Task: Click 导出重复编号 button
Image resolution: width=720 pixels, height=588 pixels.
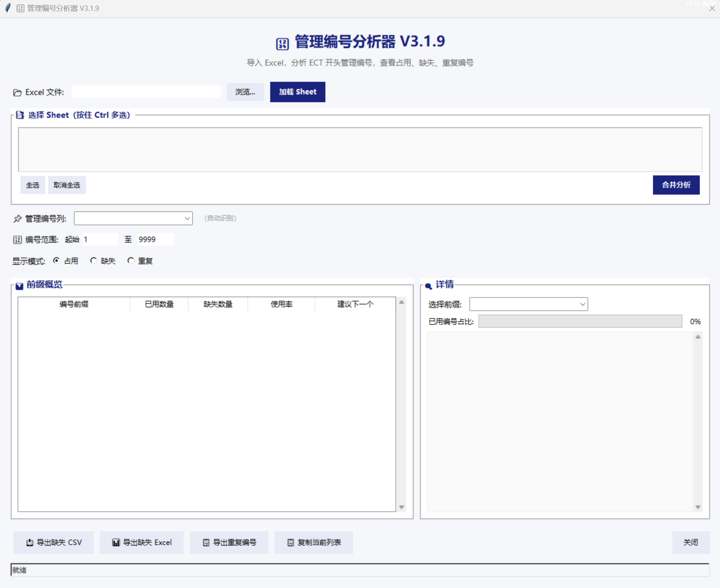Action: [x=229, y=542]
